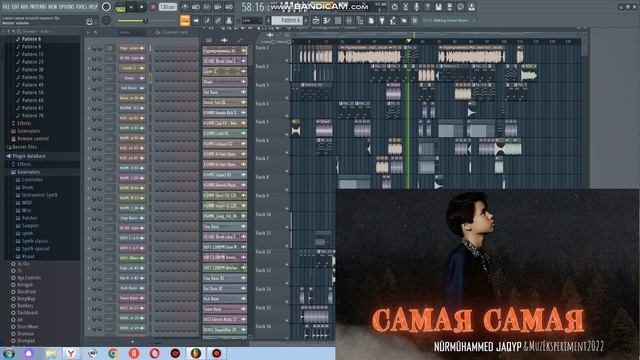Viewport: 640px width, 360px height.
Task: Toggle pattern/song mode switch
Action: point(121,7)
